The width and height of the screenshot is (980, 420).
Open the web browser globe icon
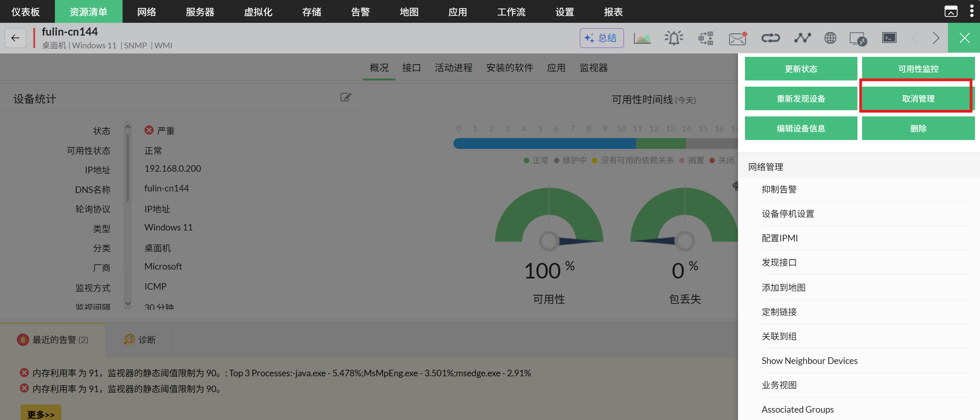coord(830,38)
